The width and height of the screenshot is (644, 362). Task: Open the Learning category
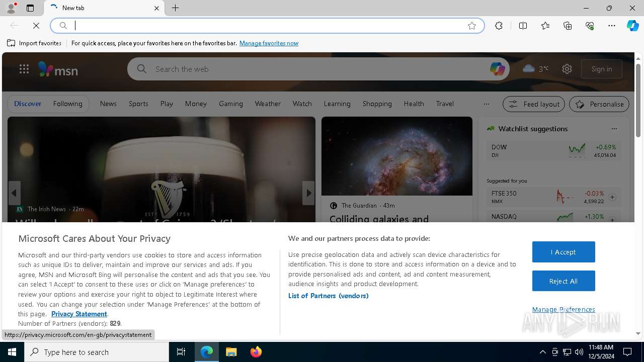click(x=337, y=104)
